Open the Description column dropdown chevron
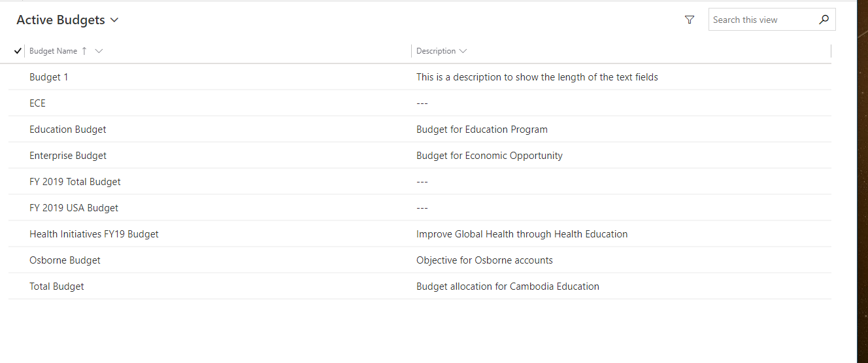This screenshot has width=868, height=363. point(463,51)
